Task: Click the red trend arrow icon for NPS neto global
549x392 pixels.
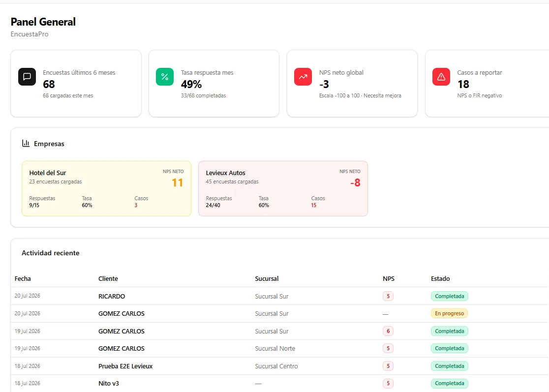Action: coord(303,77)
